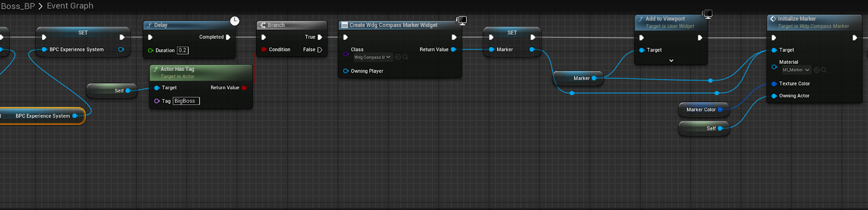Click the Branch input execution pin

point(264,37)
